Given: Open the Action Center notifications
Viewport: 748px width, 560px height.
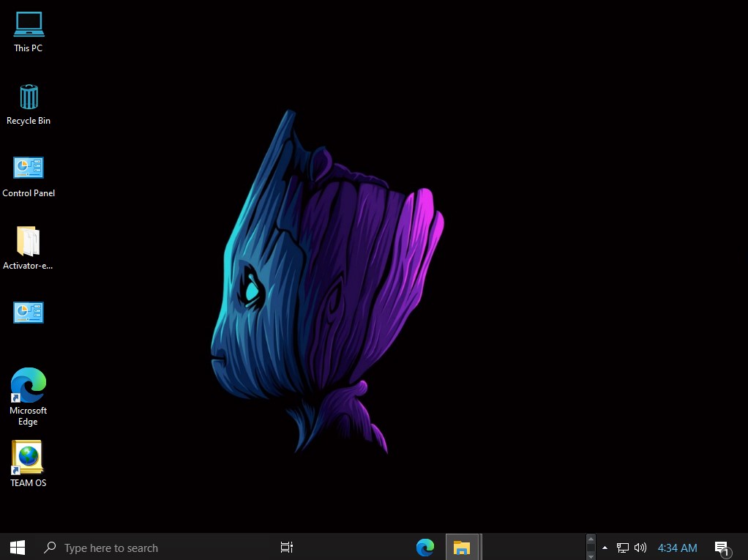Looking at the screenshot, I should [x=722, y=548].
